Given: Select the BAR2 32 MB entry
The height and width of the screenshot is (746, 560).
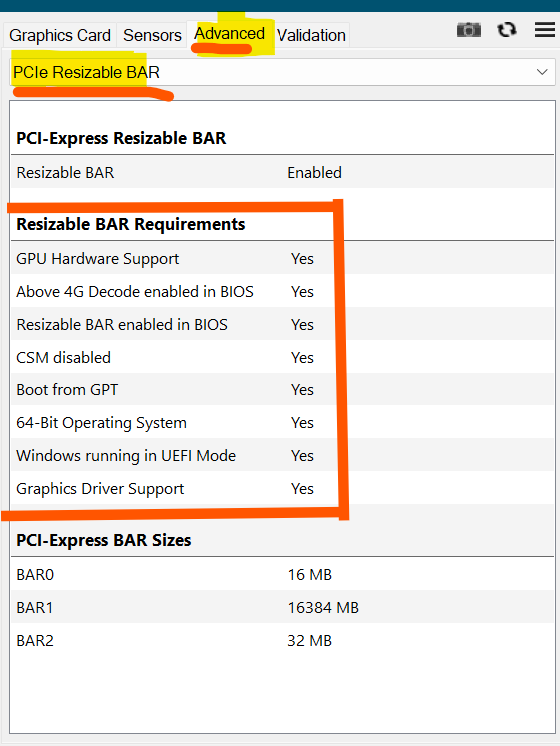Looking at the screenshot, I should tap(282, 641).
